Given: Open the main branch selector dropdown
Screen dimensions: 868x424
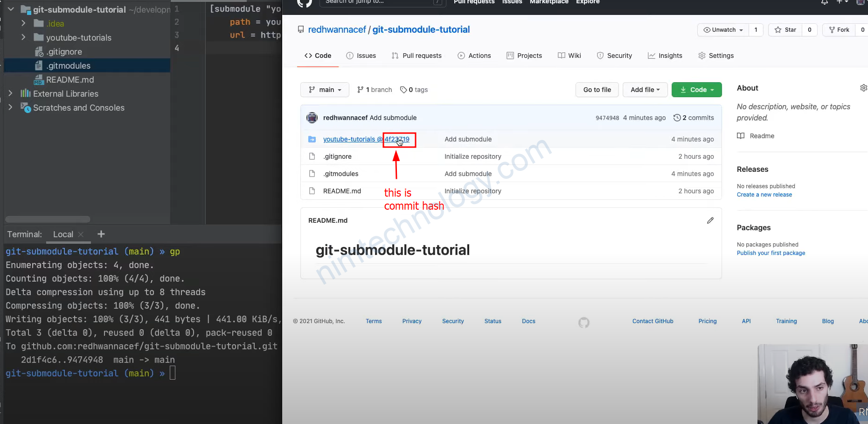Looking at the screenshot, I should [x=325, y=90].
